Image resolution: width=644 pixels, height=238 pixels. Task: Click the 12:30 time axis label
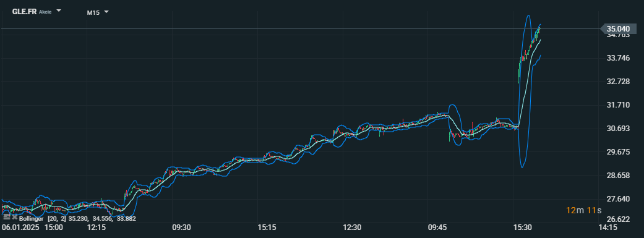click(x=352, y=227)
